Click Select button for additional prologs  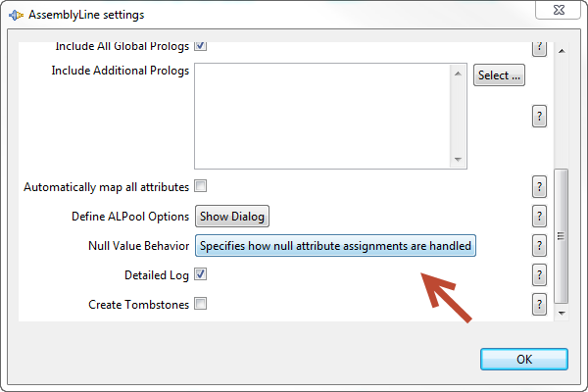[x=499, y=75]
